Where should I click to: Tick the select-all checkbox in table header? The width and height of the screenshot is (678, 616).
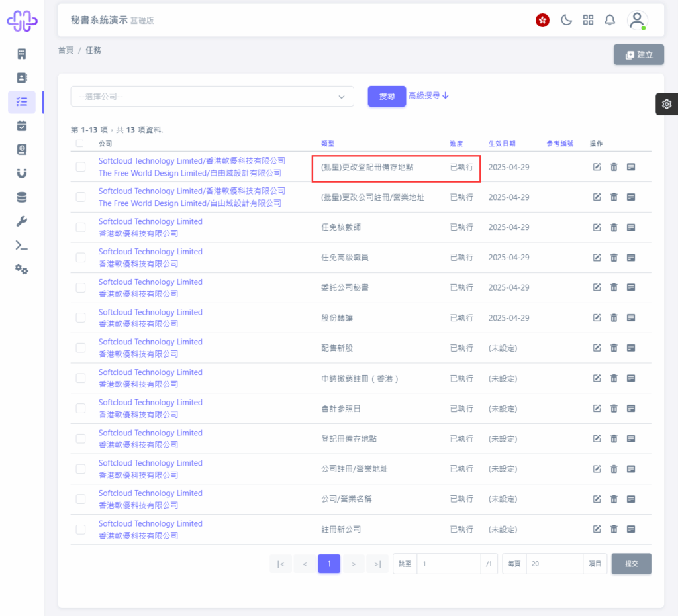(79, 144)
